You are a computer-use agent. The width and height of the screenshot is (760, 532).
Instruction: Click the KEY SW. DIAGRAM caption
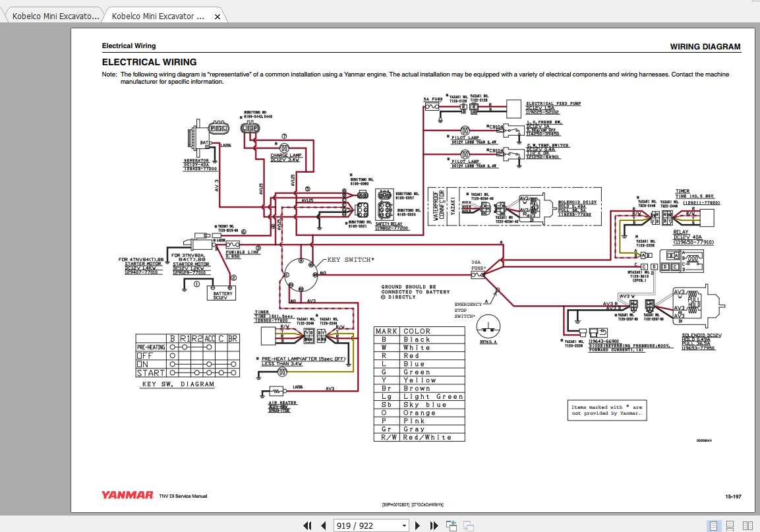[x=178, y=384]
